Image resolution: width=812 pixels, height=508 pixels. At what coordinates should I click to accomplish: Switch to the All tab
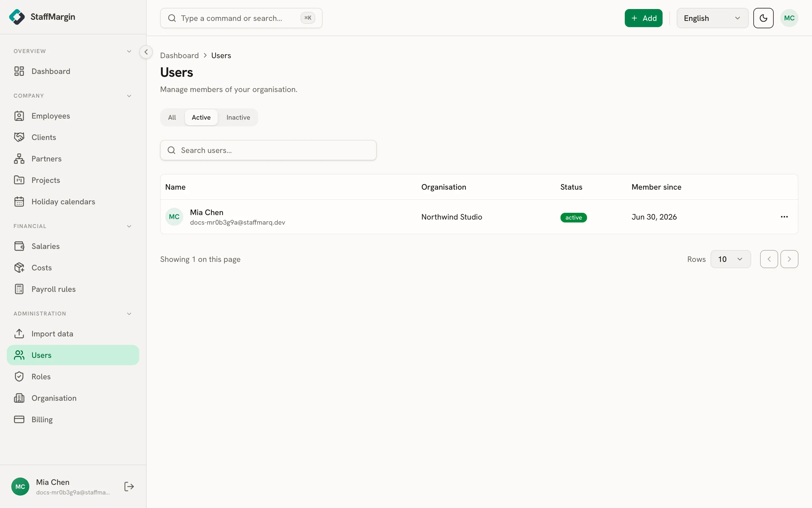point(172,117)
